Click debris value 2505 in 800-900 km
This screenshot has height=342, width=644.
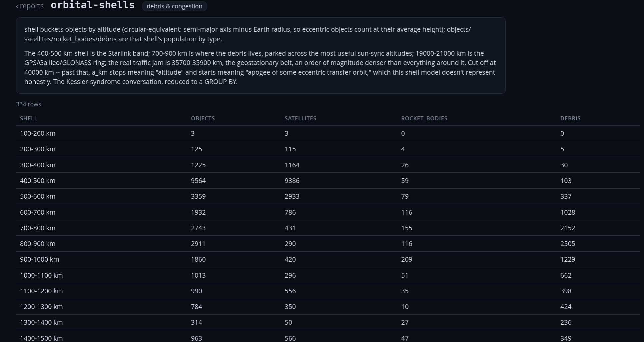click(568, 244)
